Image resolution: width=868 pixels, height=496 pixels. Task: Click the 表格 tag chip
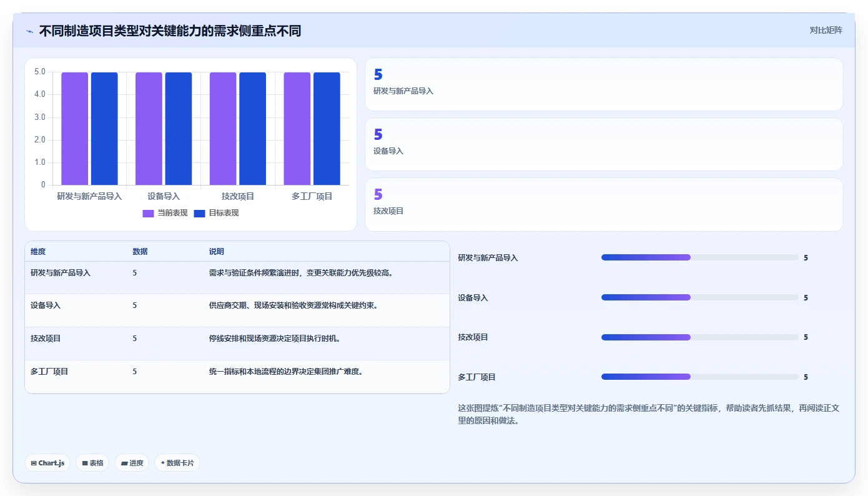(92, 463)
